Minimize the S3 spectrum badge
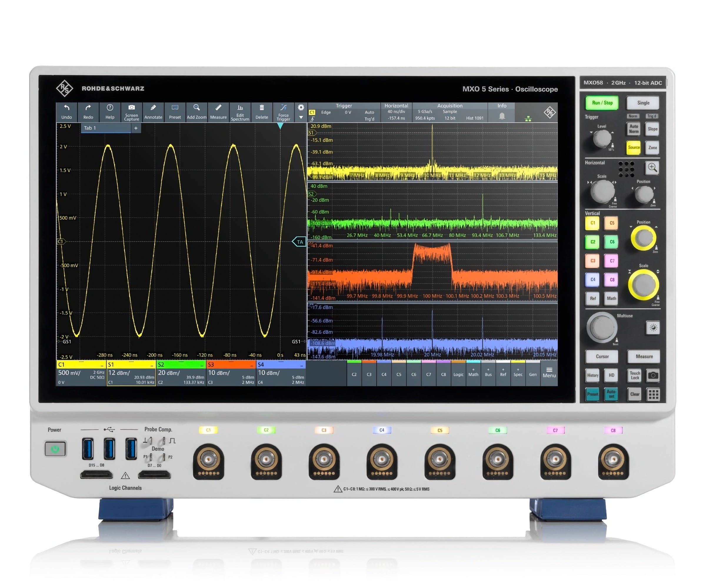The image size is (706, 588). (x=252, y=365)
